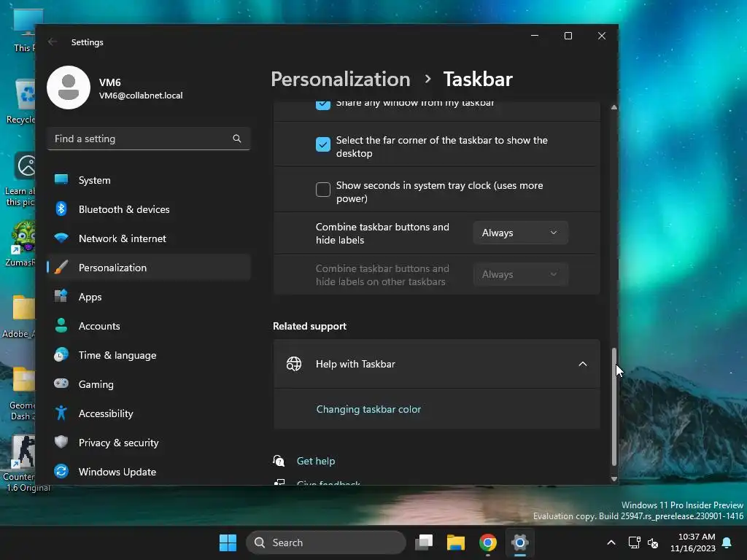The width and height of the screenshot is (747, 560).
Task: Click the System monitor icon in sidebar
Action: (61, 179)
